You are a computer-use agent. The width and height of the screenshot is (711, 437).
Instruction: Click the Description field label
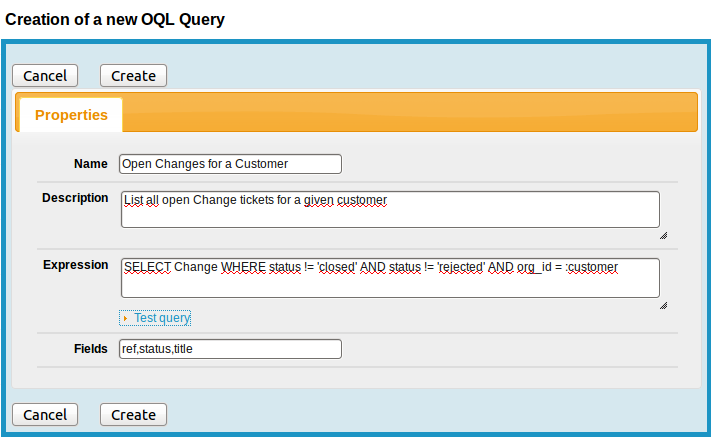75,198
